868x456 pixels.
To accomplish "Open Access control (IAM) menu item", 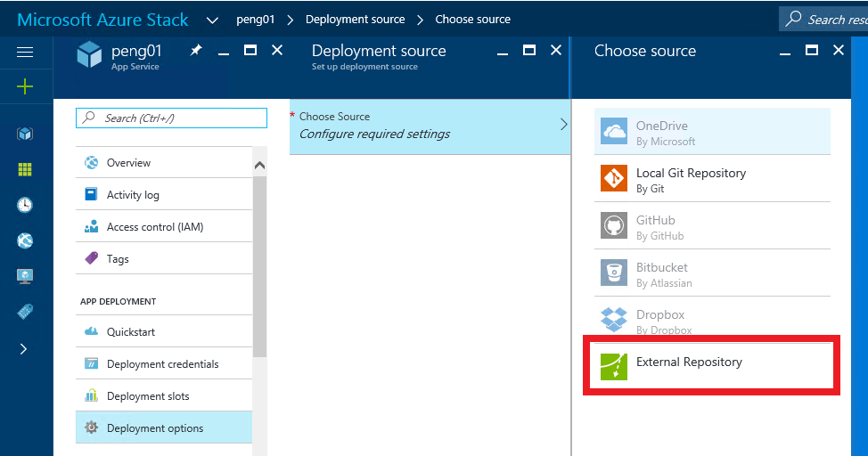I will pos(164,227).
